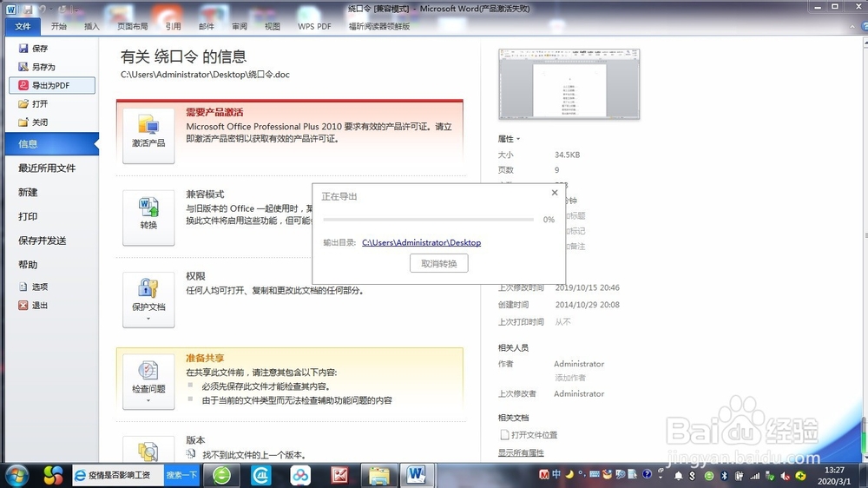Click Add Author (添加作者)
868x488 pixels.
pos(570,378)
